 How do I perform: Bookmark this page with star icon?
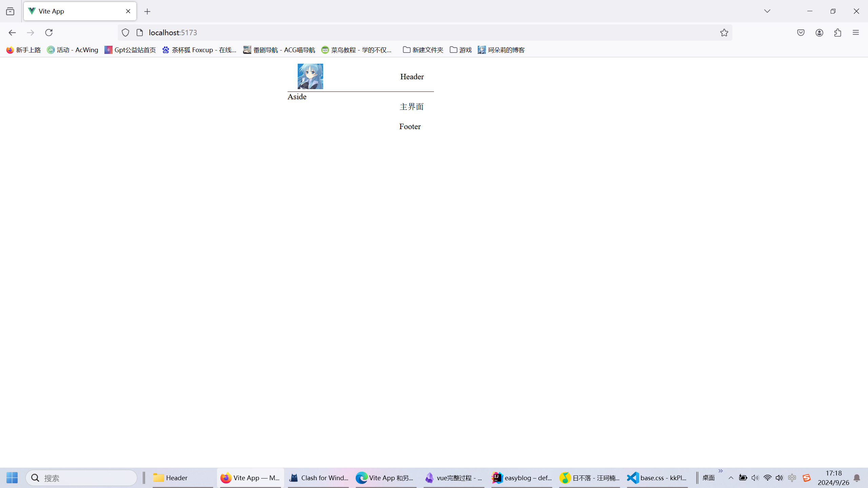tap(724, 33)
